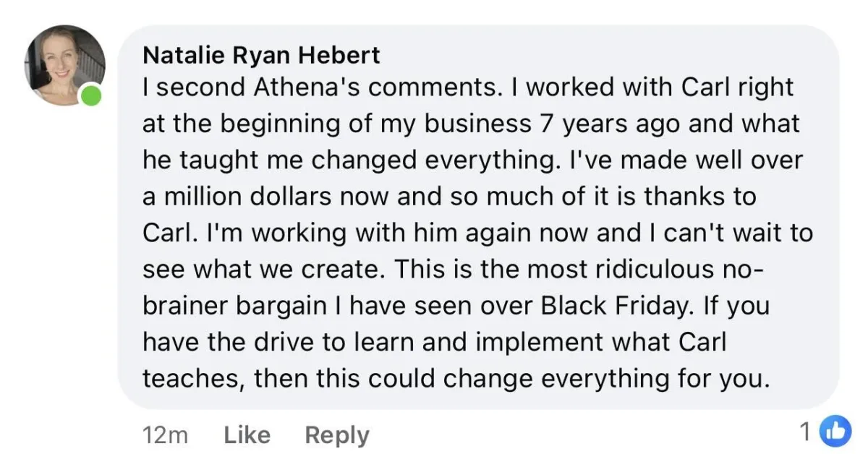Click the gray comment bubble background
This screenshot has width=868, height=454.
tap(479, 217)
